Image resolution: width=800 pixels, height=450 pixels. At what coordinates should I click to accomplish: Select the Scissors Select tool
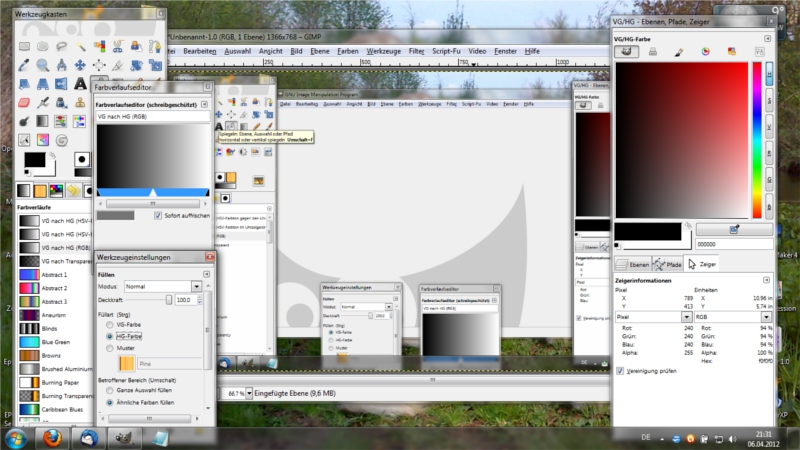point(118,46)
